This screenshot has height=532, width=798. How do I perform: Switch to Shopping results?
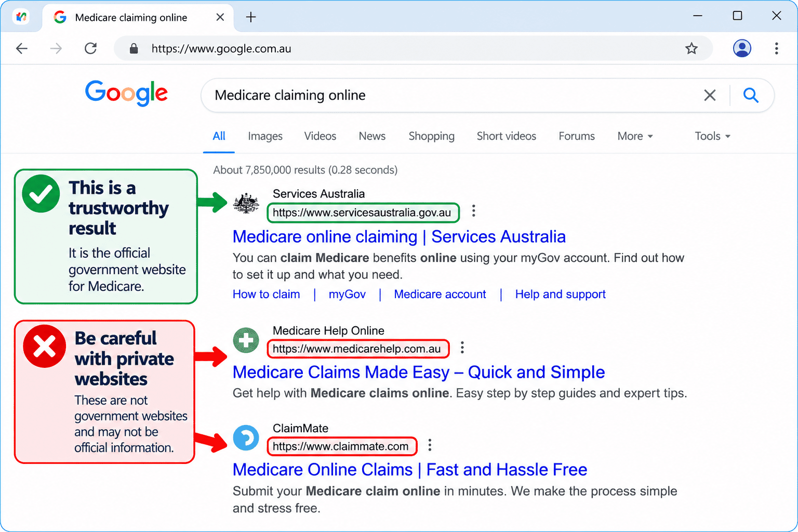click(x=431, y=136)
